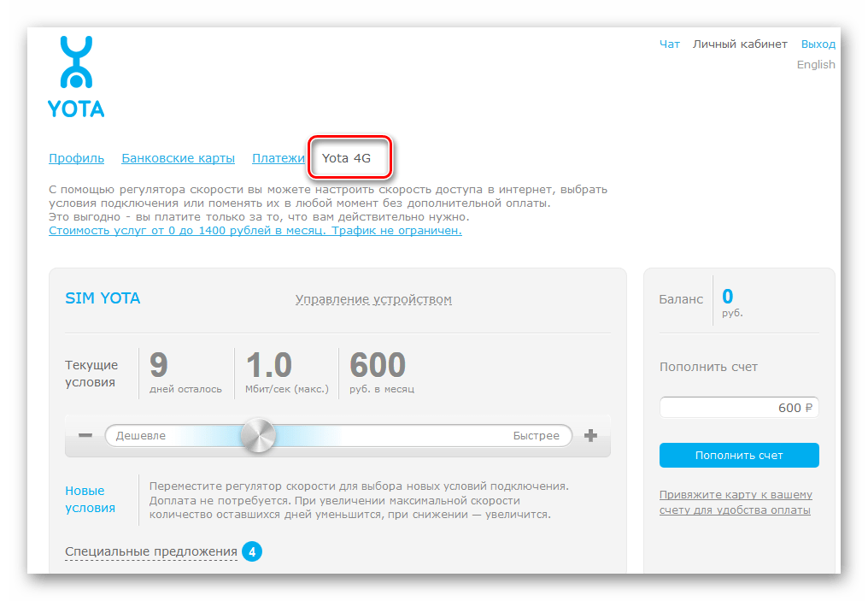Click the balance value 0 руб.
Viewport: 868px width, 601px height.
click(732, 303)
